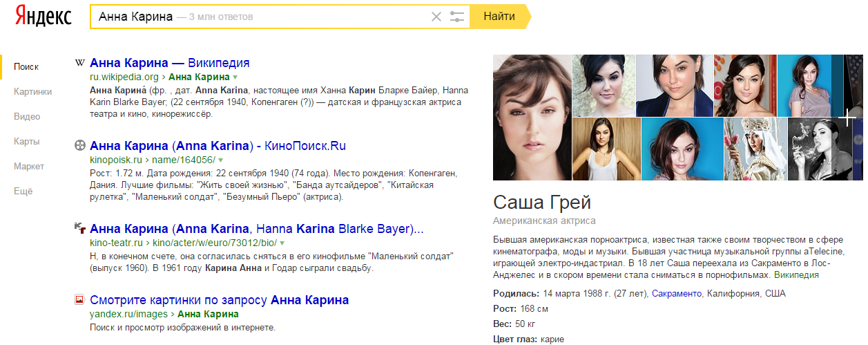Viewport: 868px width, 345px height.
Task: Click ru.wikipedia.org green URL
Action: (124, 77)
